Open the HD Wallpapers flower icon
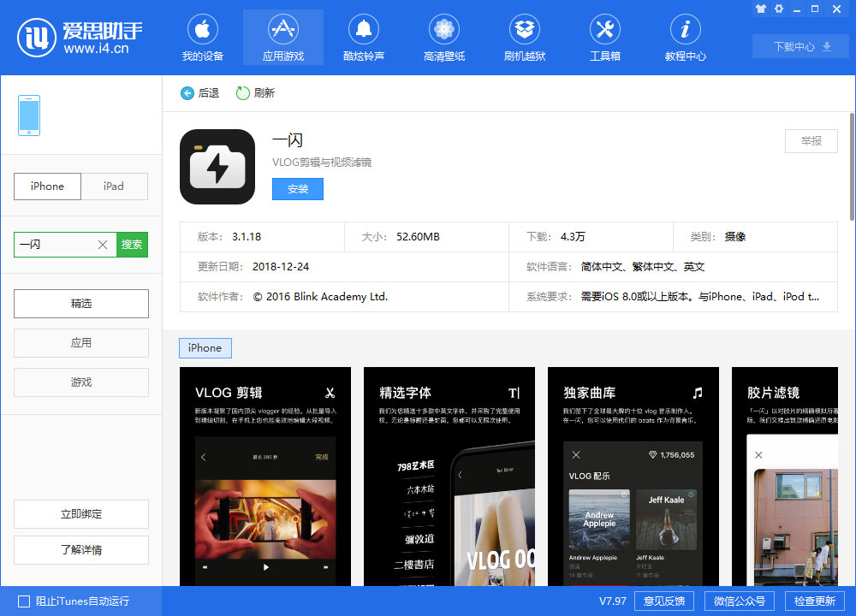 coord(444,30)
